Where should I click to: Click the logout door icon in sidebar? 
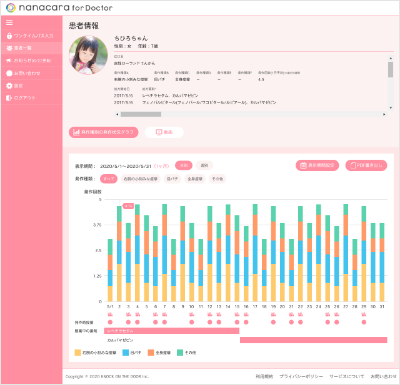click(x=9, y=98)
